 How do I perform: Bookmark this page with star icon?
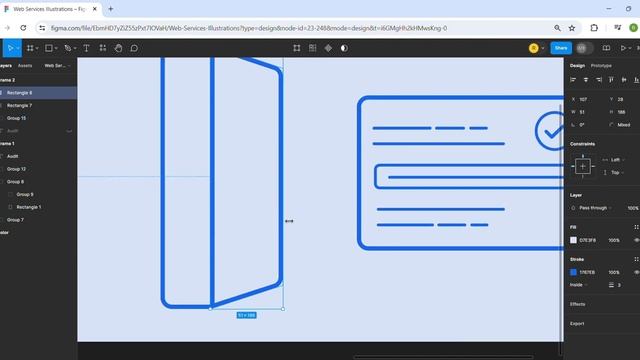(572, 28)
